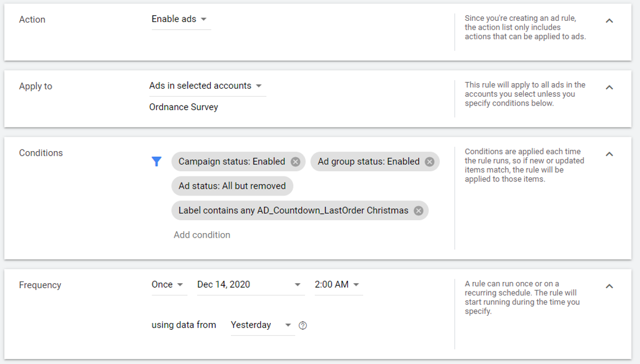Open the Once frequency dropdown
This screenshot has height=364, width=640.
169,284
